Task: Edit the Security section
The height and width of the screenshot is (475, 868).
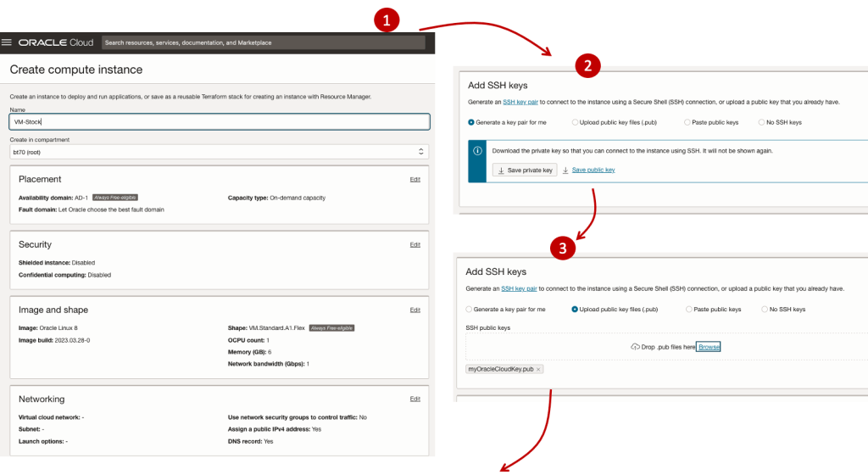Action: 415,244
